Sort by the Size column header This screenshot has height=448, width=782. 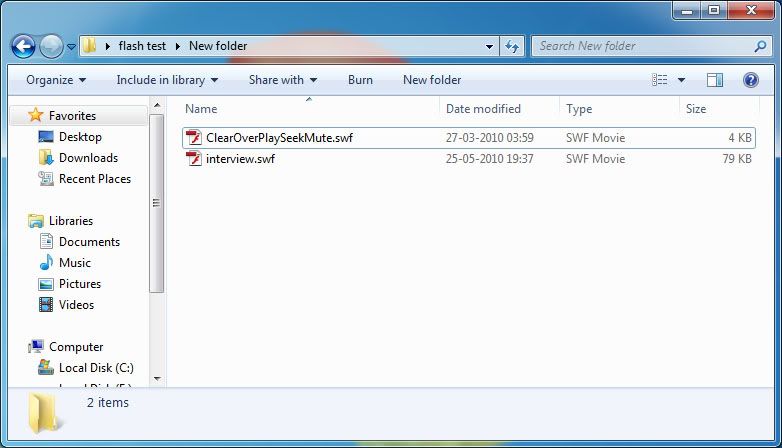[x=719, y=109]
